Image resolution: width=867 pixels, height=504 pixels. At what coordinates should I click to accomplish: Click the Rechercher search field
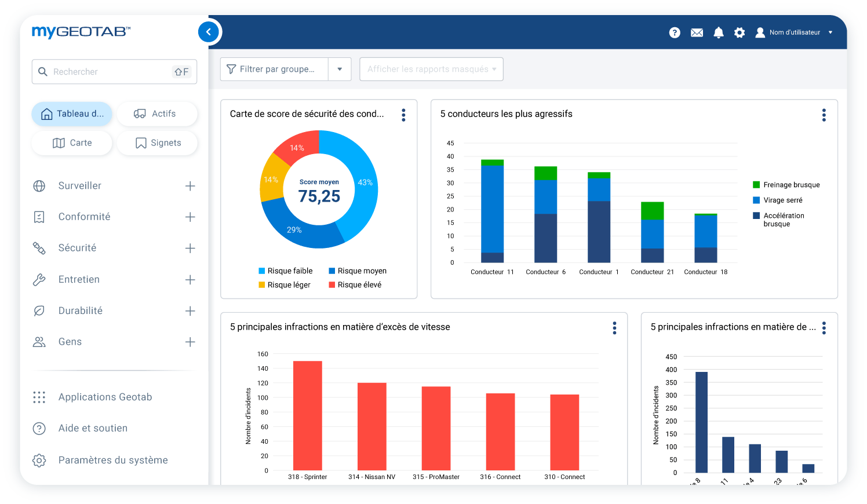(110, 72)
